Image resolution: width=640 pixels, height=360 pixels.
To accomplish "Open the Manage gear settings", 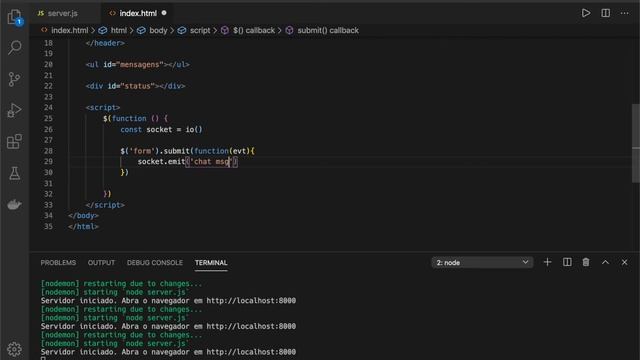I will (15, 349).
